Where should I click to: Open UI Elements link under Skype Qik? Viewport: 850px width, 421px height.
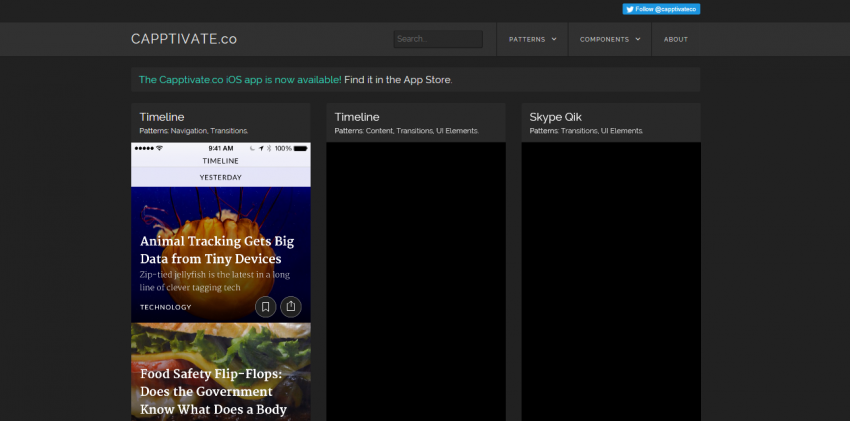(x=622, y=131)
